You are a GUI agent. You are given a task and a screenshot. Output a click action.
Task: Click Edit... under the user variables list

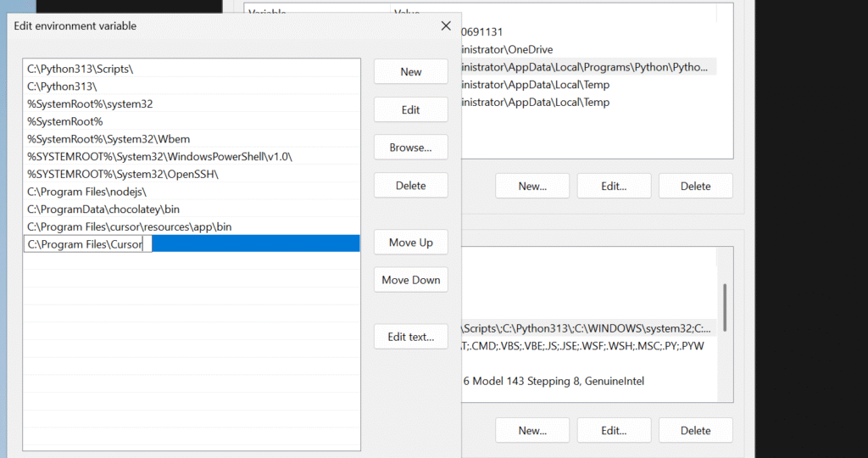pyautogui.click(x=614, y=186)
